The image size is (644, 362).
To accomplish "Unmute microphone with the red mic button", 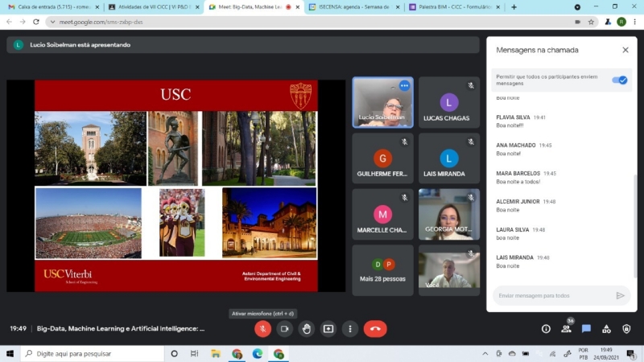I will click(x=262, y=329).
